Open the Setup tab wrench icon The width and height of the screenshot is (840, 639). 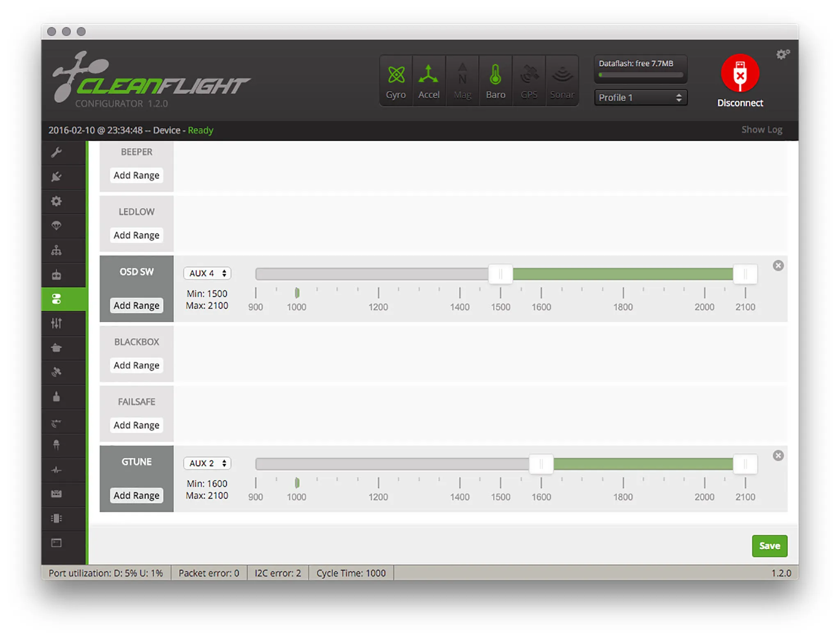coord(57,152)
